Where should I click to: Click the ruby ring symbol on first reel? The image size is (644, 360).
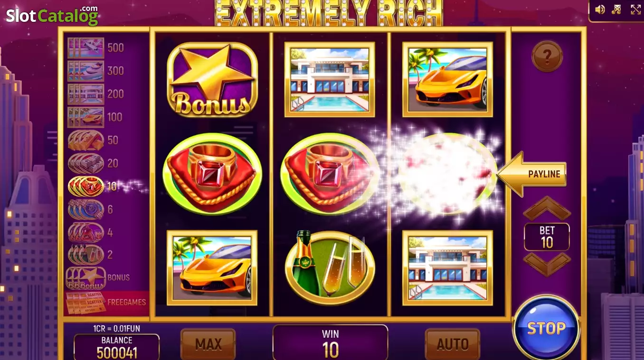coord(212,174)
